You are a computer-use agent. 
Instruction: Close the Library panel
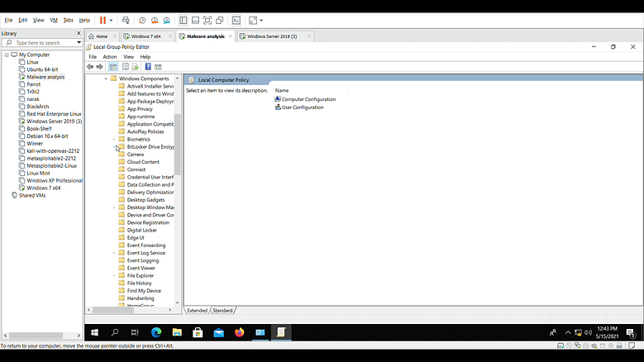click(x=79, y=33)
